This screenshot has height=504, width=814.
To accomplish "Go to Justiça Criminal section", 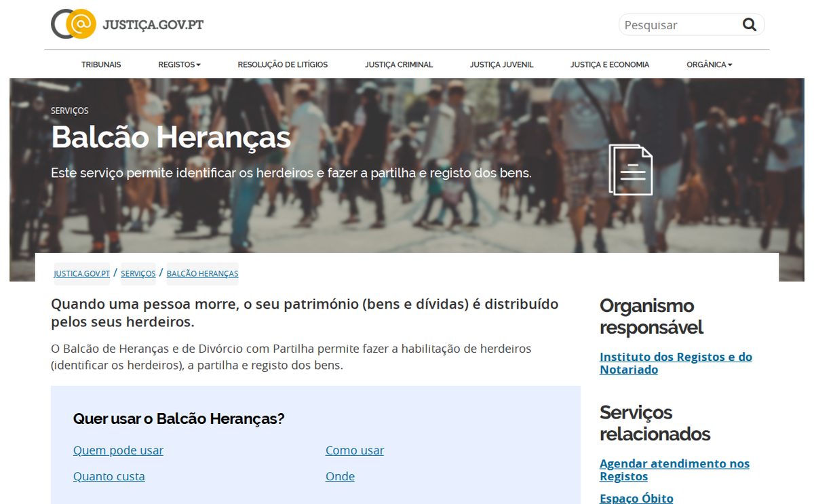I will pos(399,64).
